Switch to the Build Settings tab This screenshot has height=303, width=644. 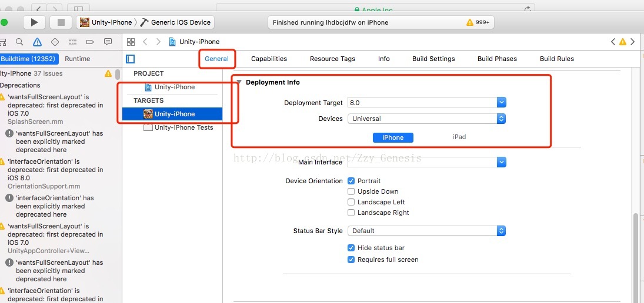(x=433, y=59)
